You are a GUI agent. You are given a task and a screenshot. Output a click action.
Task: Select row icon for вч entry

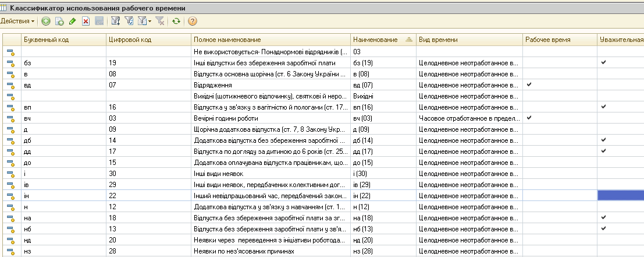(10, 118)
